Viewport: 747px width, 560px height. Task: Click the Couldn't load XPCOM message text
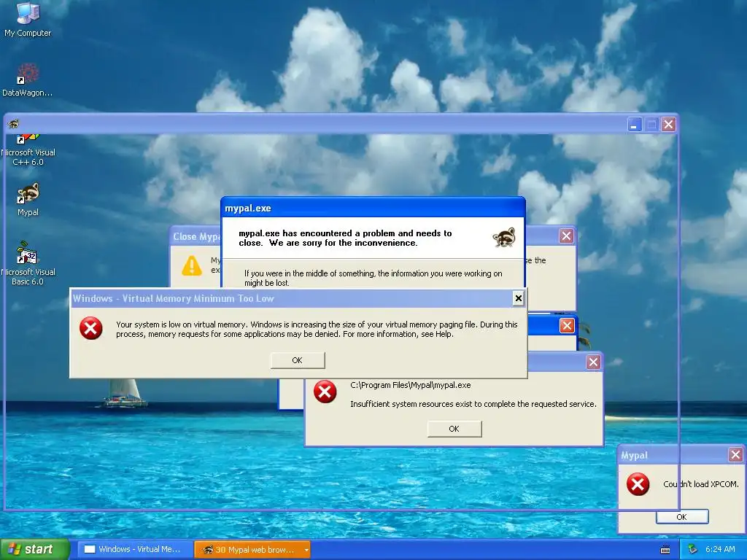click(701, 484)
